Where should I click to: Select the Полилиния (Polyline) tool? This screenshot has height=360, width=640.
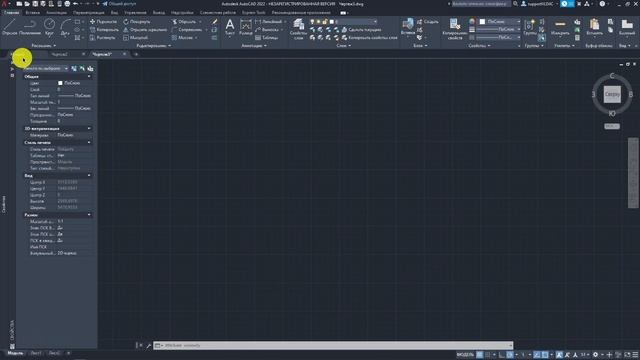(x=30, y=27)
